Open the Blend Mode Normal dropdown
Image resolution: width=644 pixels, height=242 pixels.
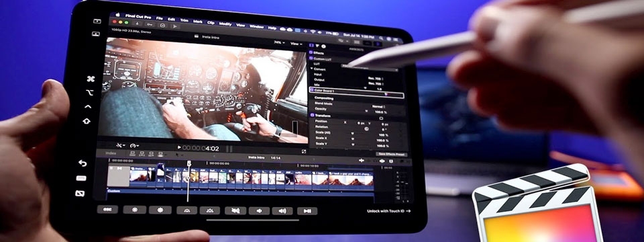point(379,107)
